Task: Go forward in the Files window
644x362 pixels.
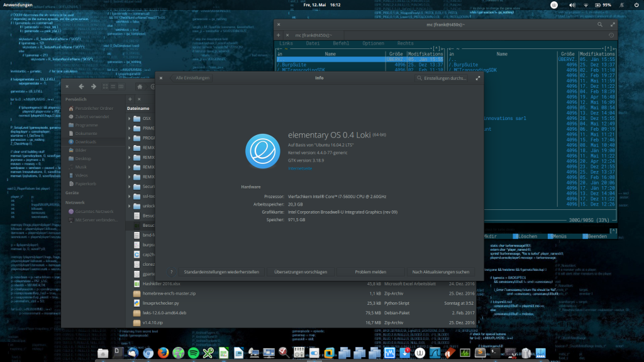Action: (94, 87)
